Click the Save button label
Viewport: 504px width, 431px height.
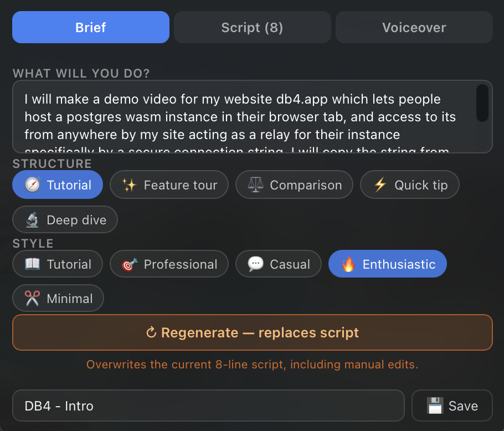click(463, 406)
